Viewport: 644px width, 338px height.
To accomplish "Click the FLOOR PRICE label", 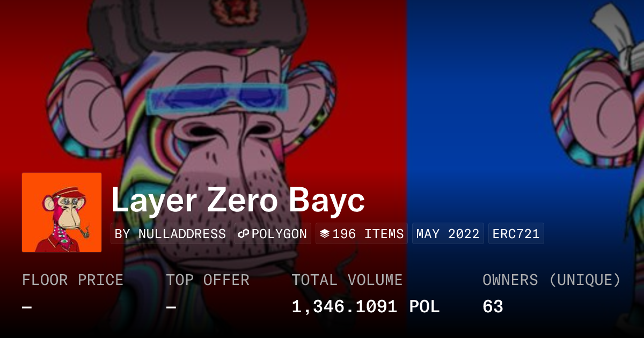I will coord(72,280).
